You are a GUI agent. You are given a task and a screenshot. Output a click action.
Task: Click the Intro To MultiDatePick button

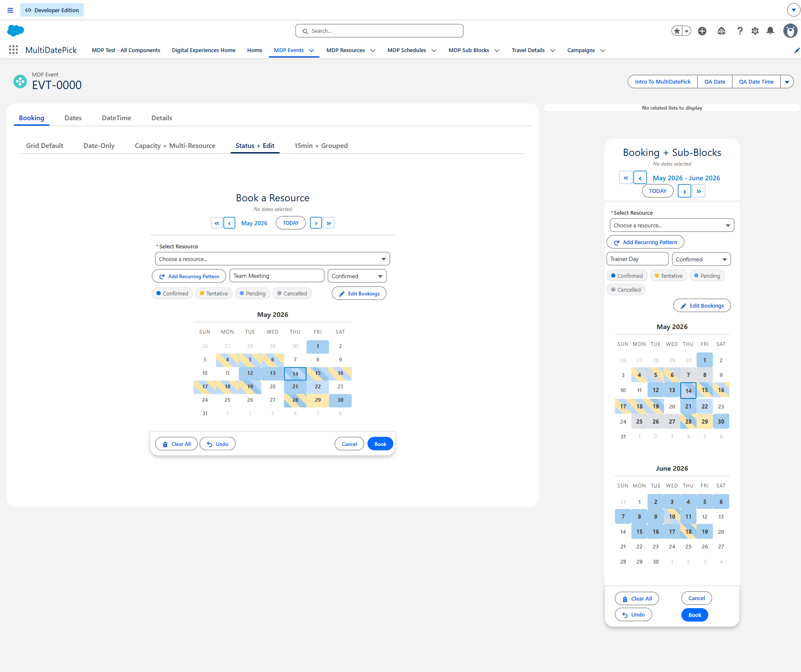click(663, 82)
